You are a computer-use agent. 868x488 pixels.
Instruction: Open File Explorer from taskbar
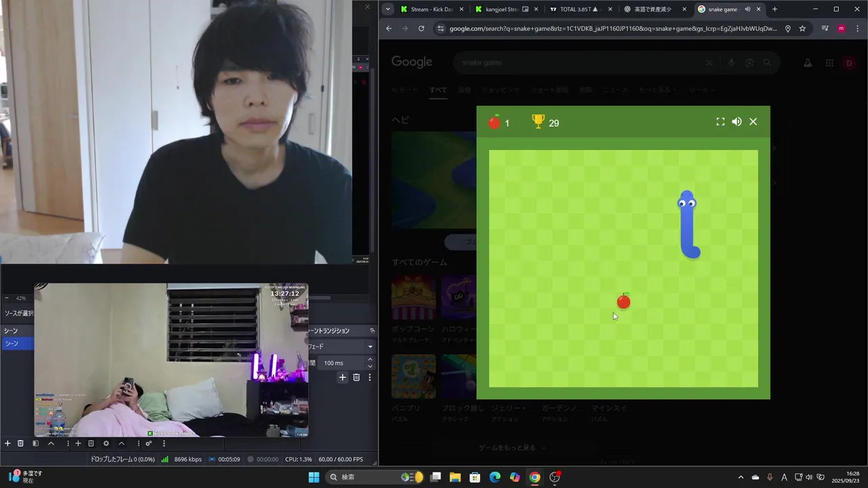coord(455,477)
